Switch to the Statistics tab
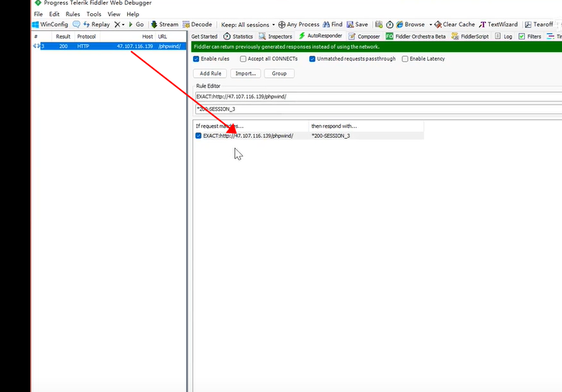Viewport: 562px width, 392px height. 238,36
